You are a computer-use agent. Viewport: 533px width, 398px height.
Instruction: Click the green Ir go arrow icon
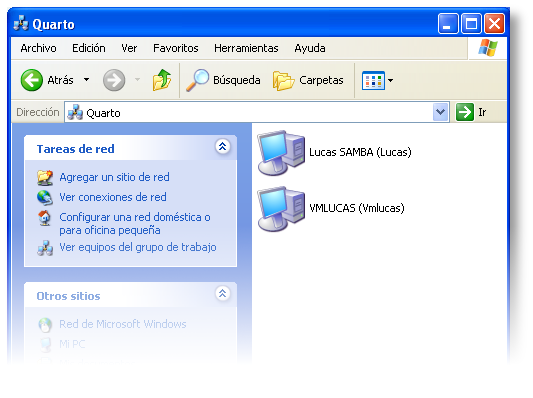464,112
